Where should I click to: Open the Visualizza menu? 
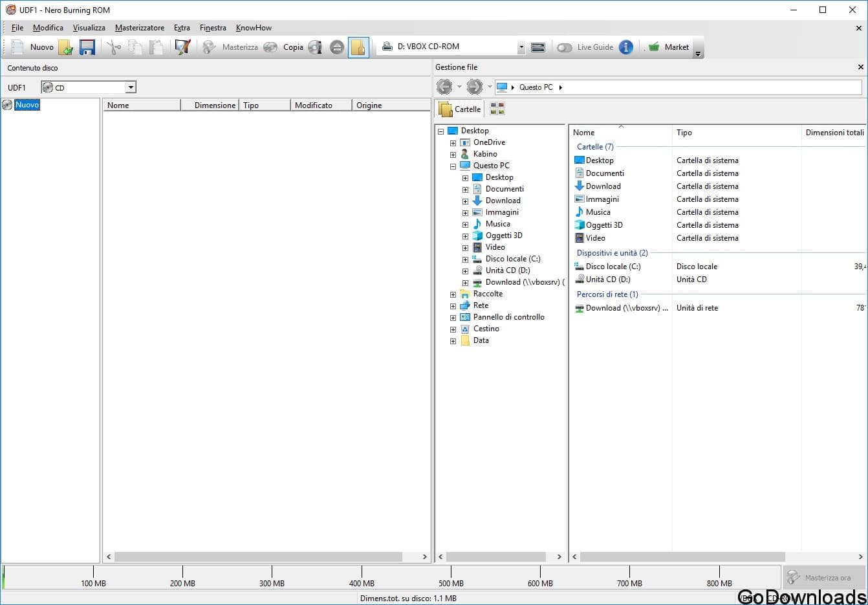click(x=89, y=28)
